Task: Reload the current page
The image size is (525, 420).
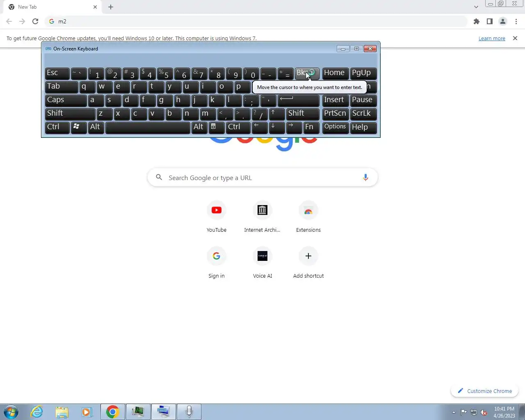Action: [x=35, y=21]
